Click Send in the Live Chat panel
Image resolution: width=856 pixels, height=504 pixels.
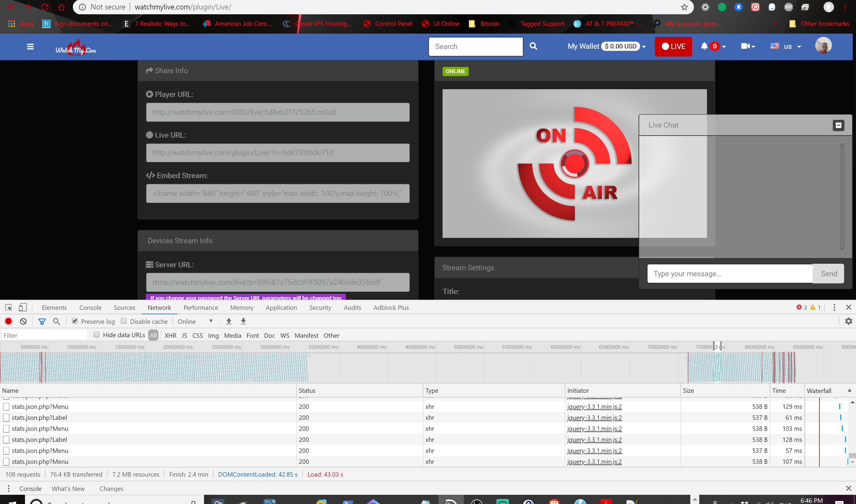click(829, 273)
